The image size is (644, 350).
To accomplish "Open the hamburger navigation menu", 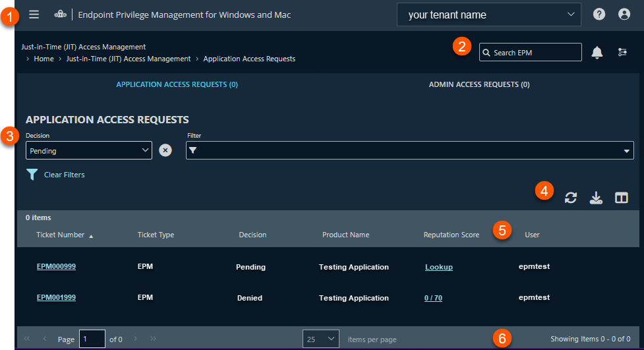I will coord(34,15).
